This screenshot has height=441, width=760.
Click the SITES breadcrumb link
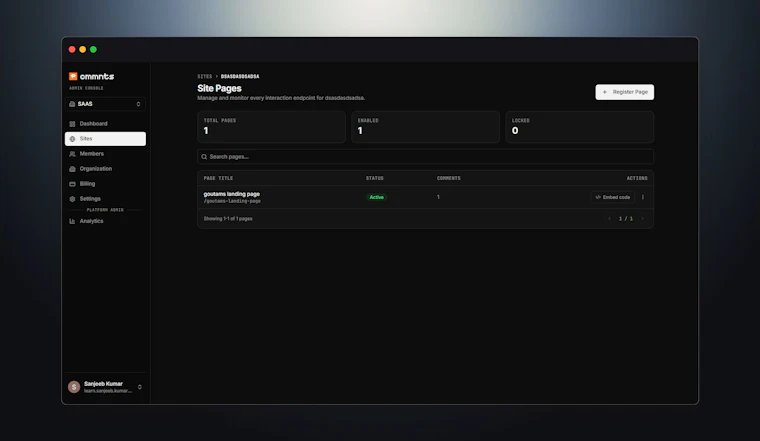point(205,77)
